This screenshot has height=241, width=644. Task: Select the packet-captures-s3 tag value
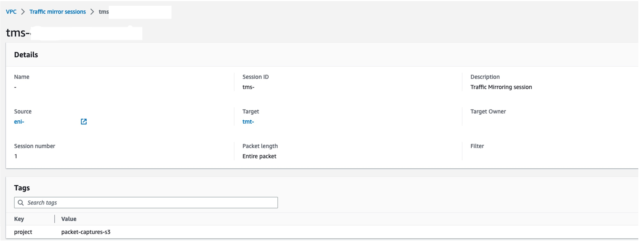(x=86, y=232)
